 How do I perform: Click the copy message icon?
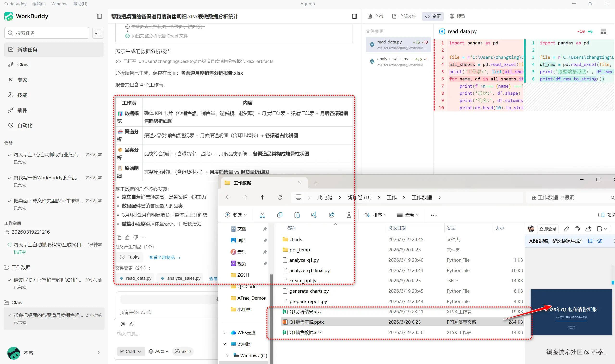point(119,237)
